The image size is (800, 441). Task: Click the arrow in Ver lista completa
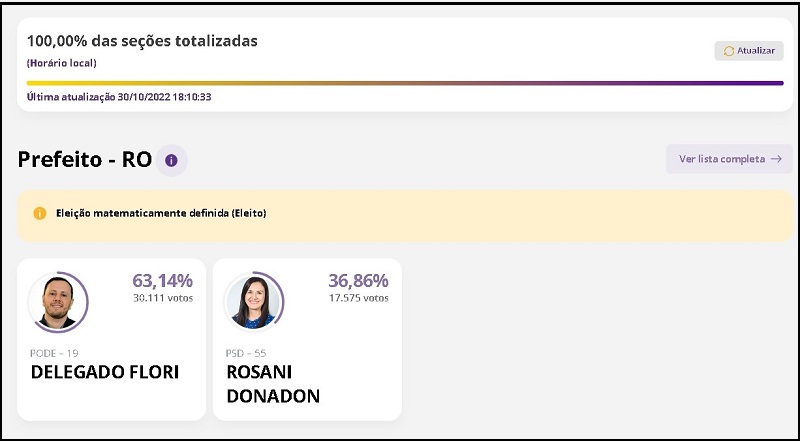(x=776, y=159)
